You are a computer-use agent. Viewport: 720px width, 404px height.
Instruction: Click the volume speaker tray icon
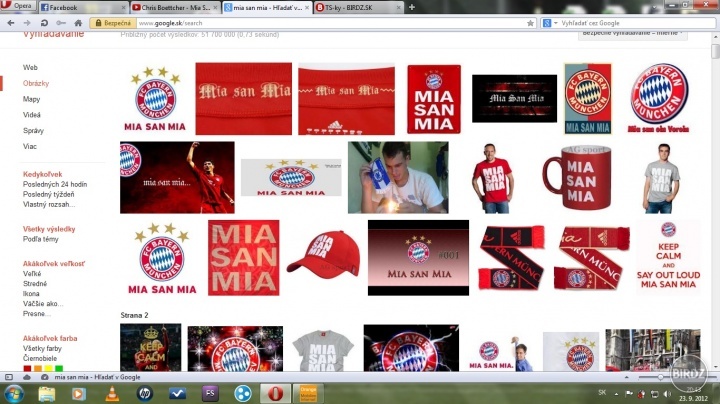tap(667, 394)
